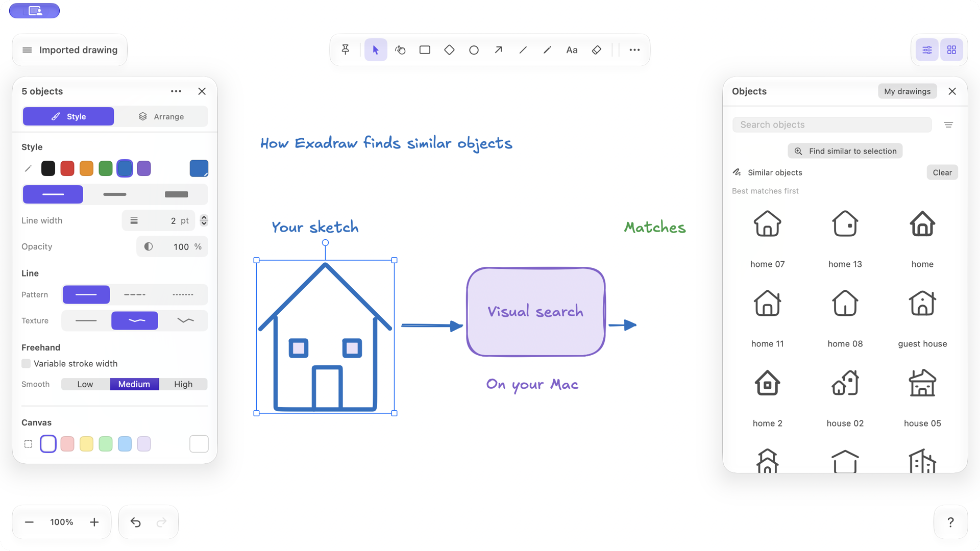Zoom out with the minus button
980x551 pixels.
point(29,522)
